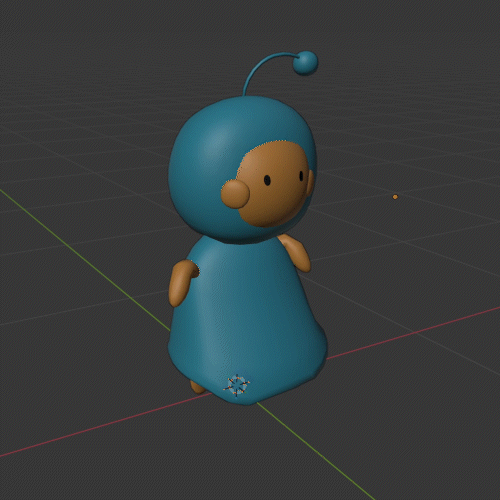The height and width of the screenshot is (500, 500).
Task: Click the orange foot under the dress
Action: (x=197, y=387)
